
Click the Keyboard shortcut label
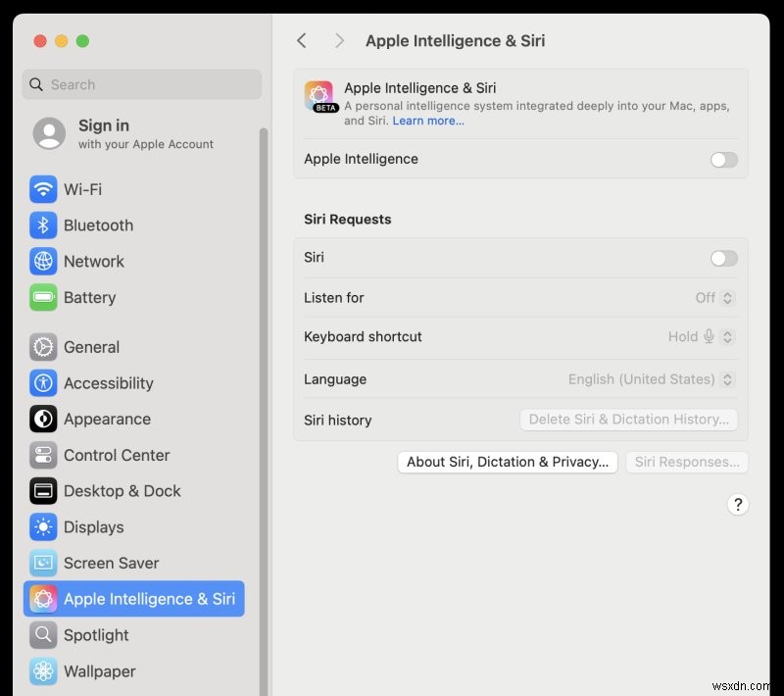pos(363,337)
